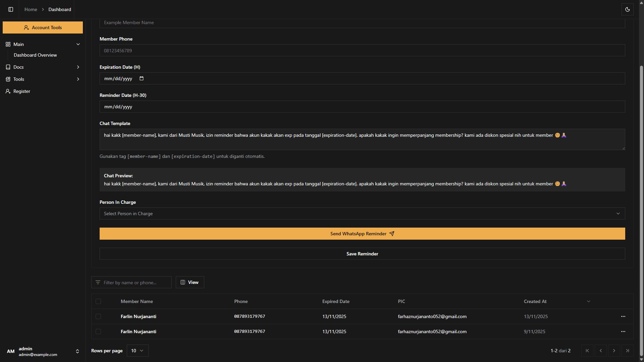Open Dashboard Overview in sidebar
This screenshot has height=362, width=644.
click(35, 55)
